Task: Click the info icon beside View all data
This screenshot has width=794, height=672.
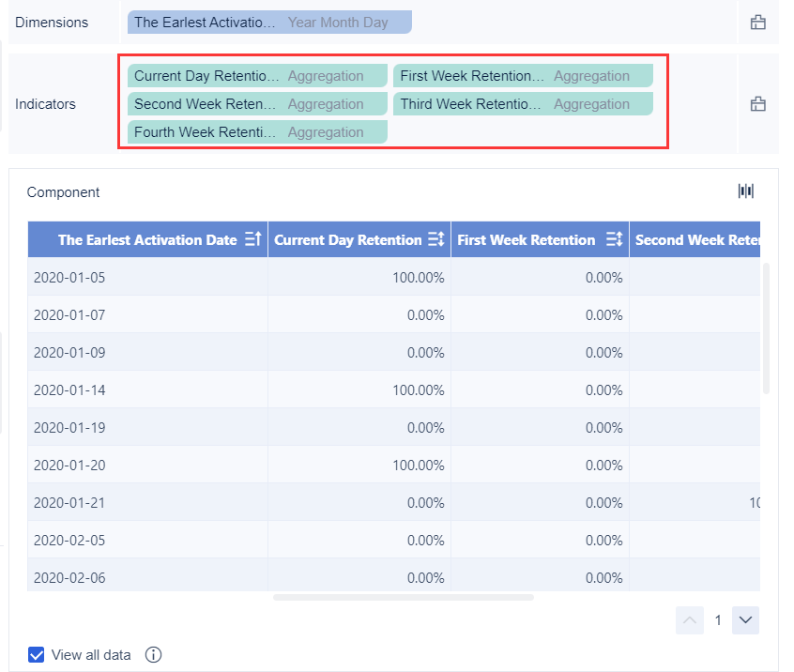Action: pos(153,655)
